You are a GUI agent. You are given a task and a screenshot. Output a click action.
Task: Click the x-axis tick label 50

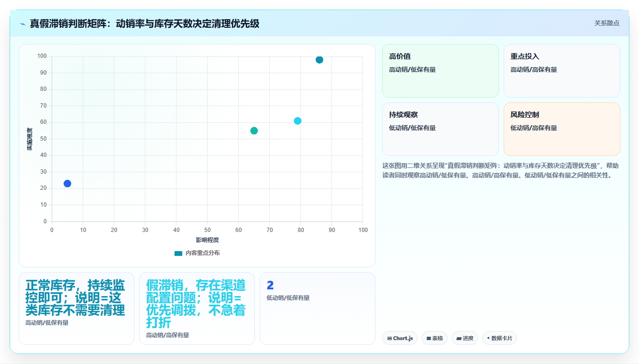(207, 230)
